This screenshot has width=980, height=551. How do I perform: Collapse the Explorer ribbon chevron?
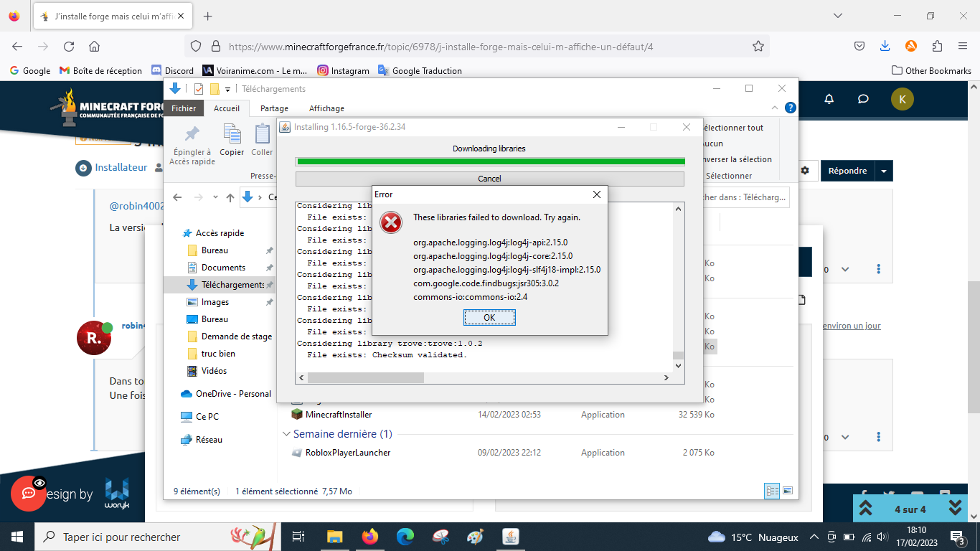[x=775, y=108]
